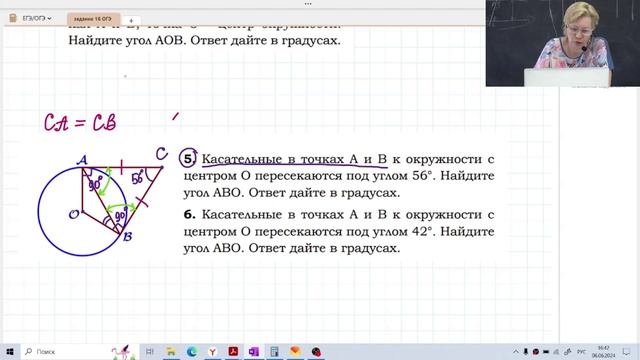Click text 'Найдите угол АОВ. Ответ дайте в градусах.'

coord(204,41)
